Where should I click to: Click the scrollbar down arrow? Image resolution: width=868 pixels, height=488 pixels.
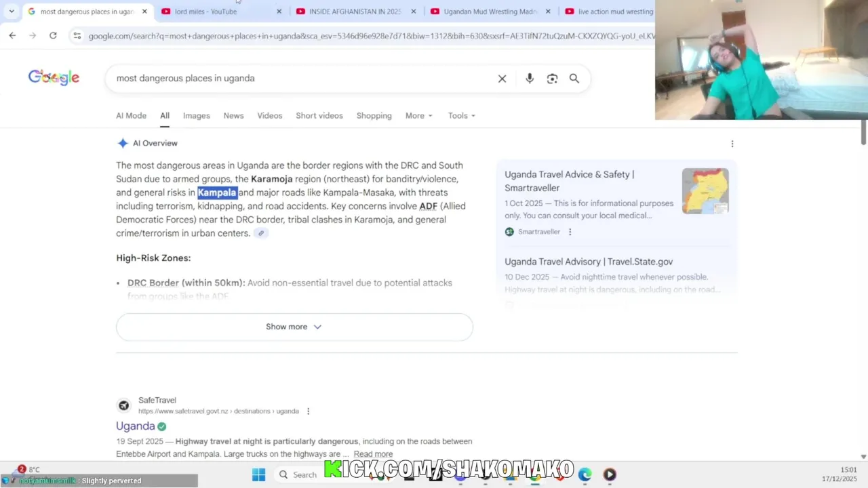[863, 457]
